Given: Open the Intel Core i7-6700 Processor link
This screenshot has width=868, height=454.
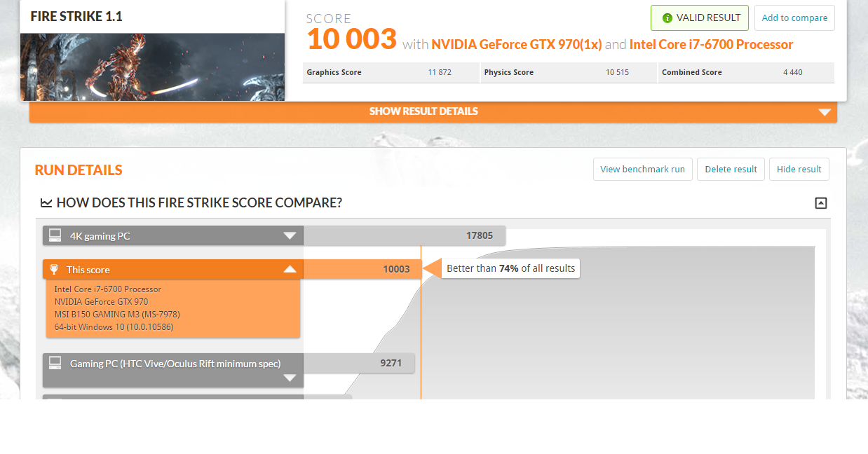Looking at the screenshot, I should tap(711, 45).
